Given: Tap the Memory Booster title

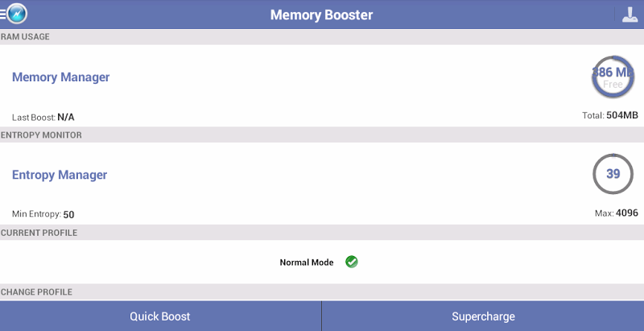Looking at the screenshot, I should (321, 14).
